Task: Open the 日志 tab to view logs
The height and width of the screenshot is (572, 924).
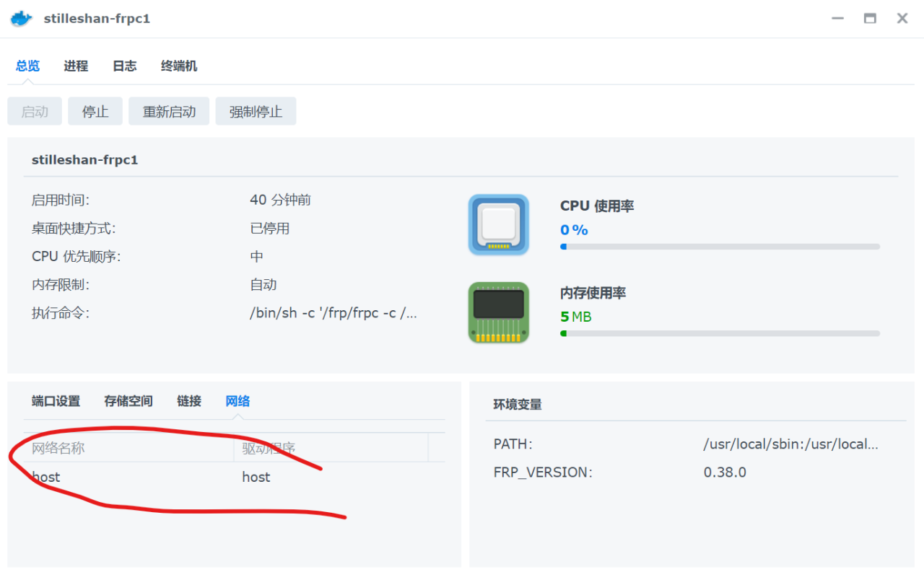Action: tap(124, 66)
